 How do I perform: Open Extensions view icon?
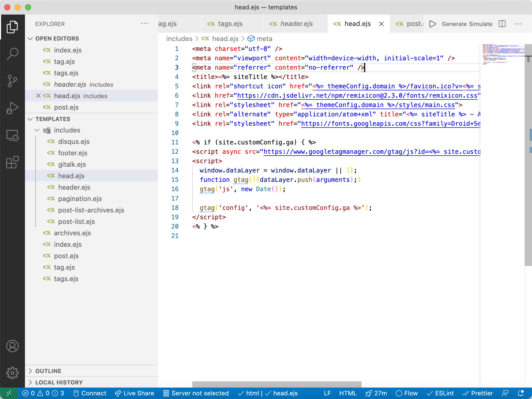12,162
